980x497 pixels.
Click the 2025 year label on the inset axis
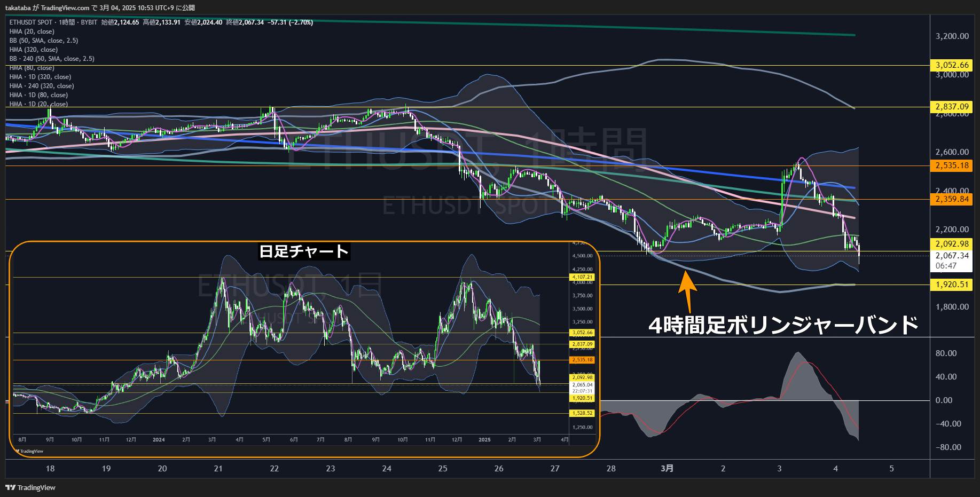[484, 440]
